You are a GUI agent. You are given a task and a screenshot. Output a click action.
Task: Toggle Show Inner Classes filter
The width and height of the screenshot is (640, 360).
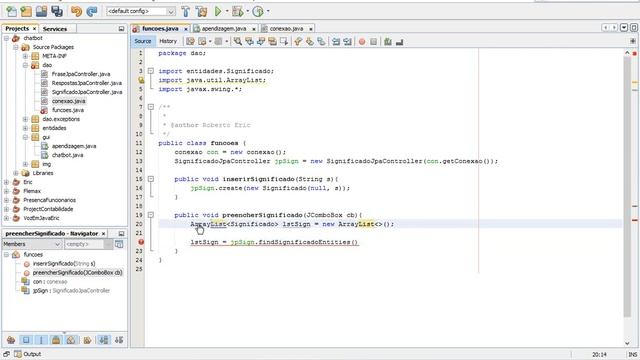pyautogui.click(x=71, y=340)
